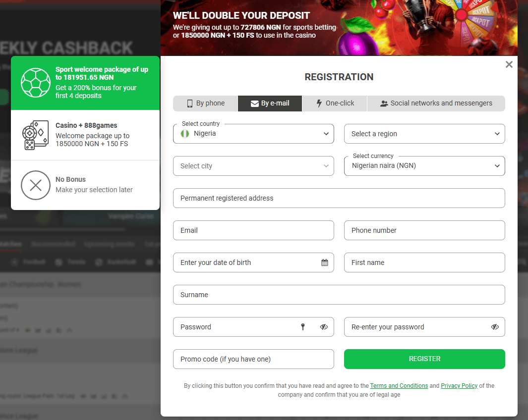Image resolution: width=528 pixels, height=420 pixels.
Task: Open the Terms and Conditions link
Action: click(x=399, y=385)
